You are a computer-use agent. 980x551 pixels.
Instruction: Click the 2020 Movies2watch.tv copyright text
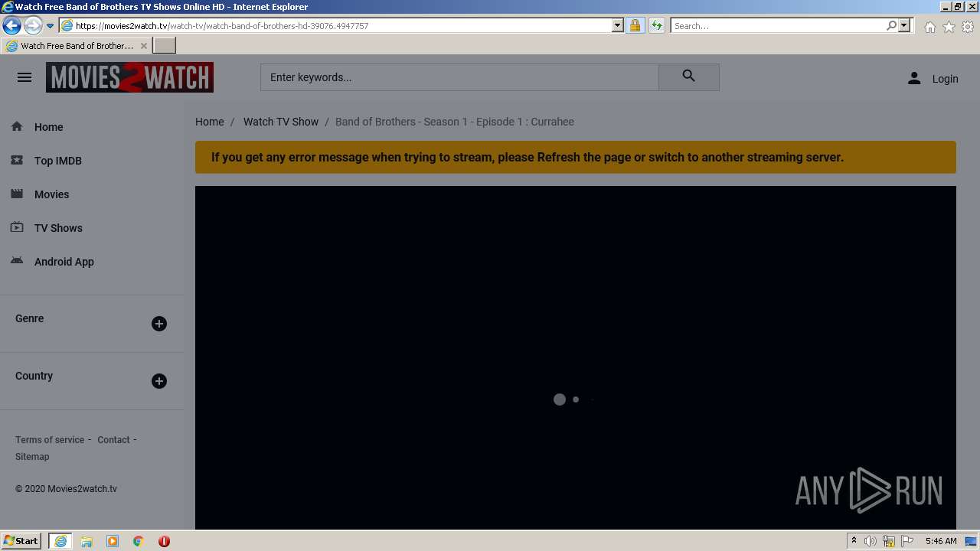tap(66, 489)
